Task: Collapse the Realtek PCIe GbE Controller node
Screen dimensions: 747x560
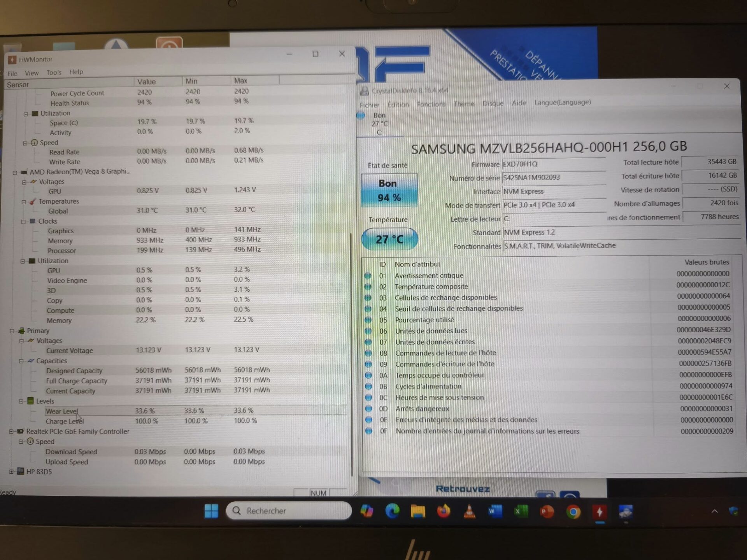Action: tap(11, 431)
